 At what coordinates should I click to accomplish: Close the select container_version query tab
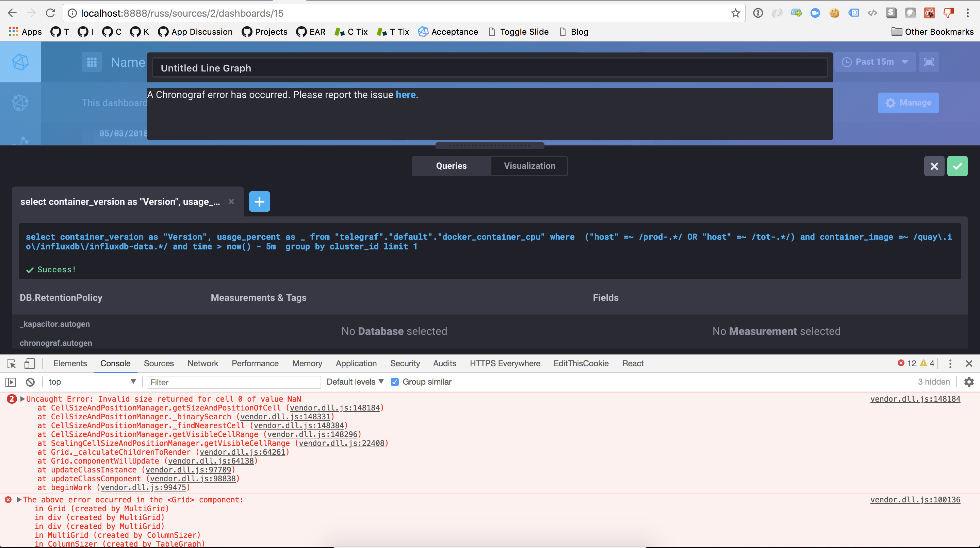231,201
